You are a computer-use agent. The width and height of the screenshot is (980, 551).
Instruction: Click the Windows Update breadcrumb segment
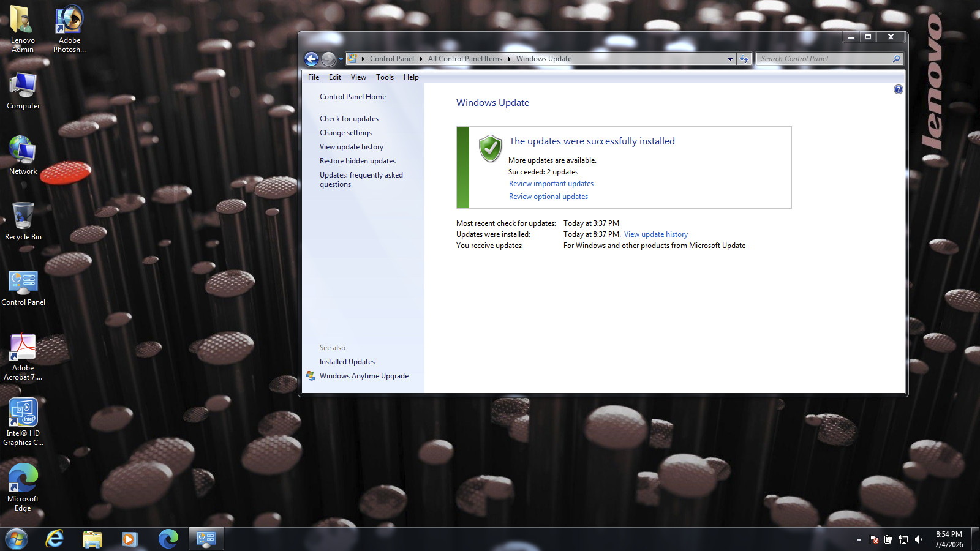(544, 59)
